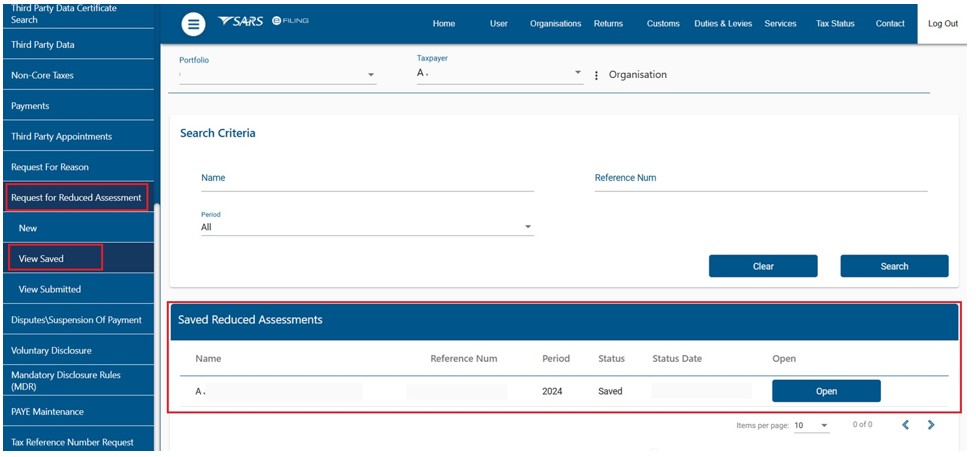Screen dimensions: 976x457
Task: Click the Search button
Action: (x=894, y=266)
